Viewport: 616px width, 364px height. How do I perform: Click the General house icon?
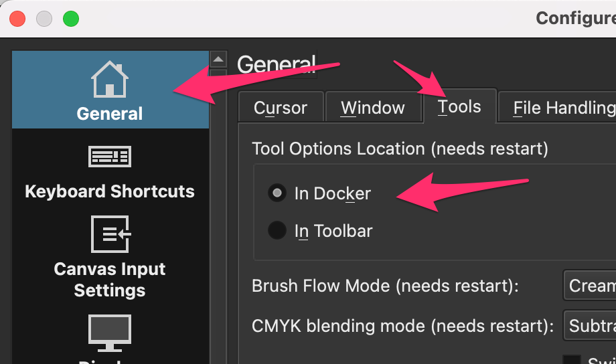[110, 80]
